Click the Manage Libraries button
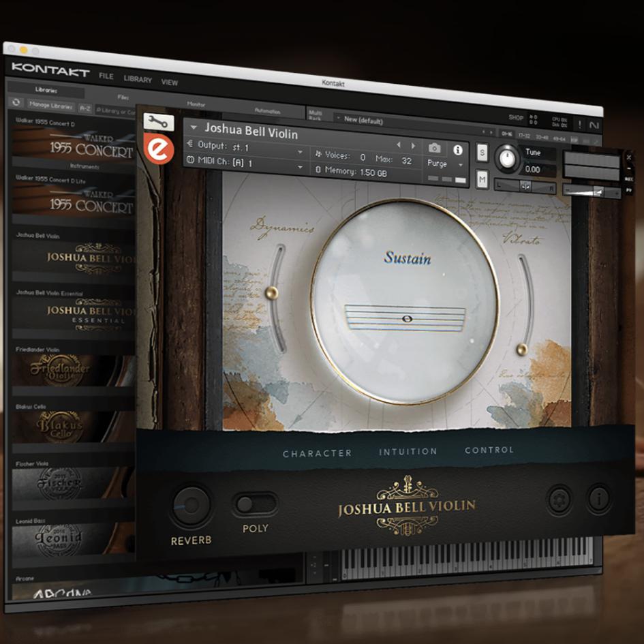 tap(51, 105)
